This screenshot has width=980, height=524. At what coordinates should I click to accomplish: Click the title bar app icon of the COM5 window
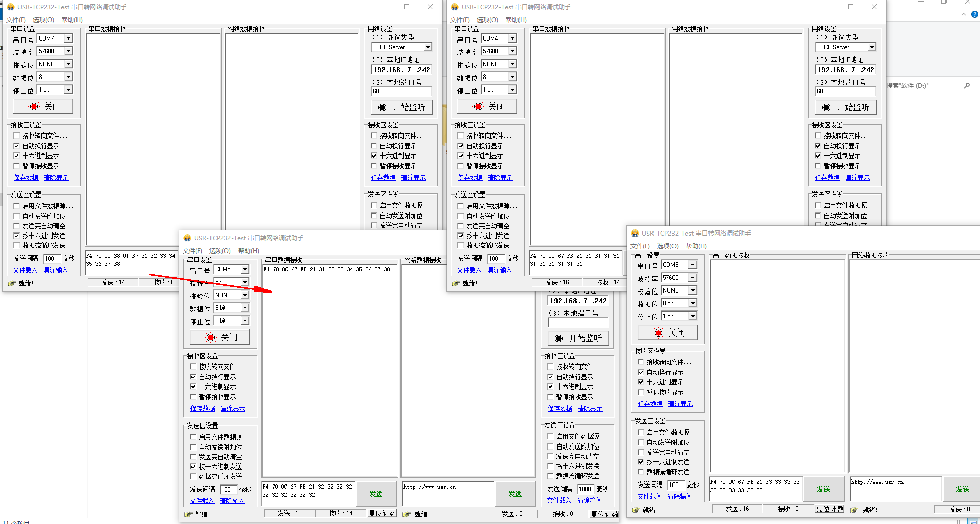point(187,238)
